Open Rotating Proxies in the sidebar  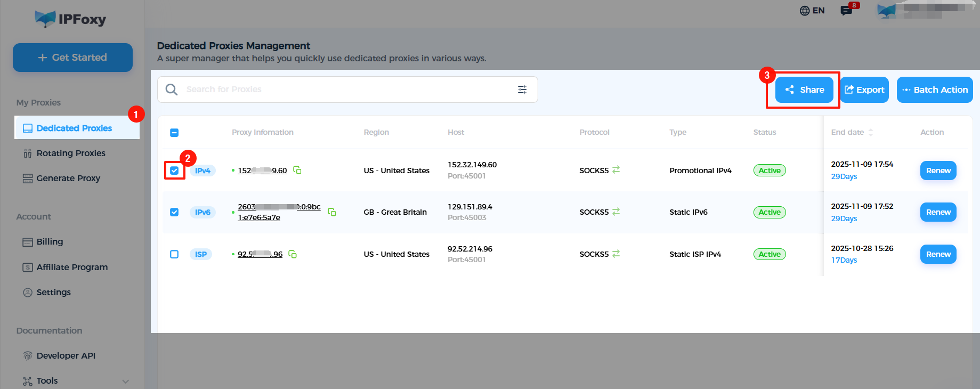(71, 153)
